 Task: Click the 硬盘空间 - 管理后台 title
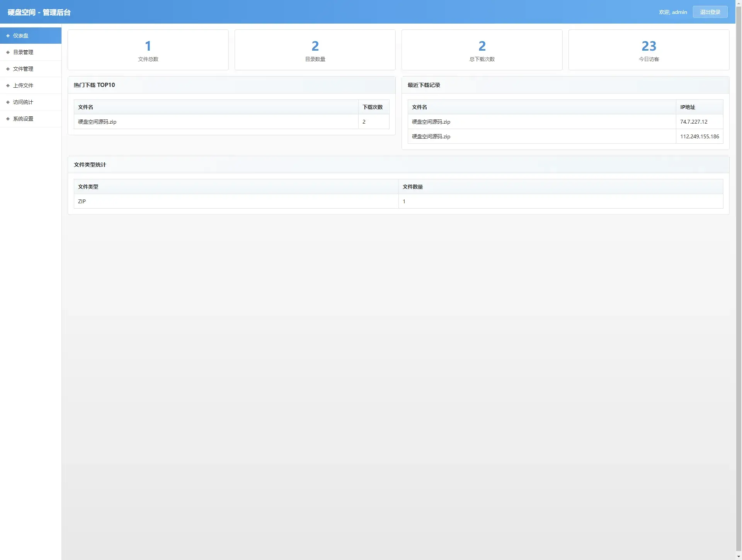pyautogui.click(x=39, y=12)
